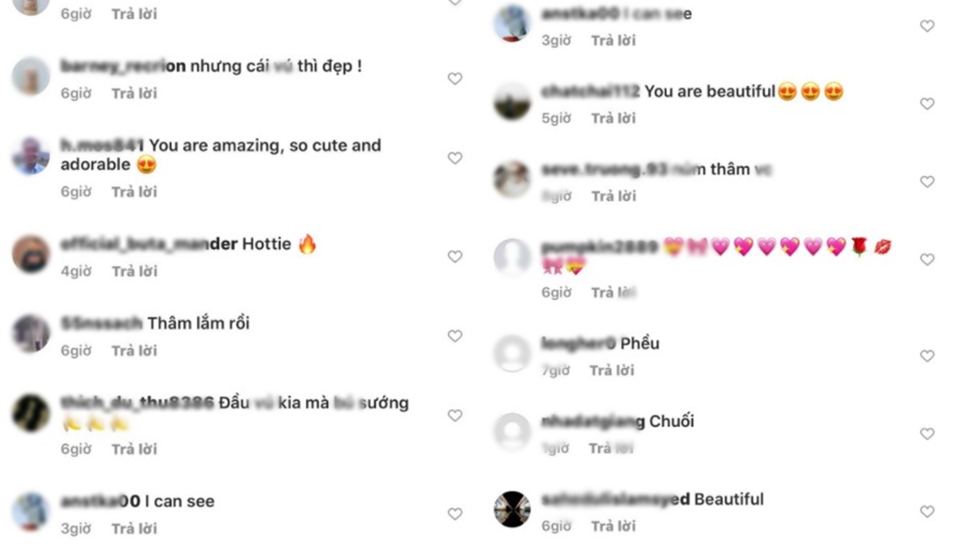Reply to the "You are beautiful" comment
The height and width of the screenshot is (560, 960).
click(614, 118)
